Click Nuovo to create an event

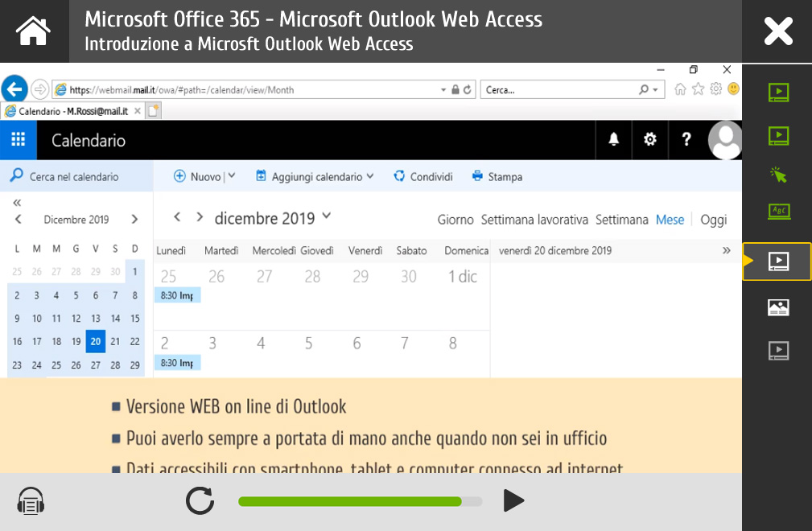tap(197, 176)
